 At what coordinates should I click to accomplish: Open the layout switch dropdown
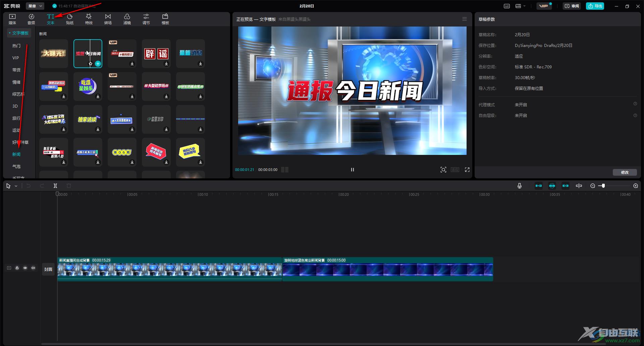click(x=521, y=6)
